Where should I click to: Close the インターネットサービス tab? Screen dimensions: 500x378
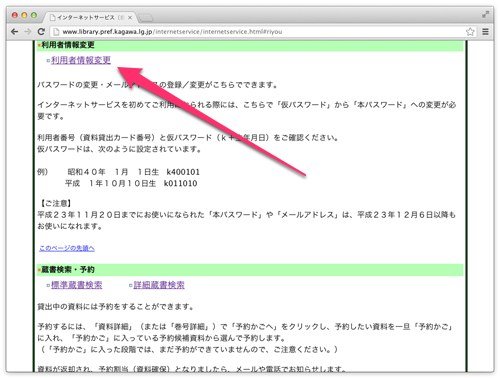[x=130, y=17]
